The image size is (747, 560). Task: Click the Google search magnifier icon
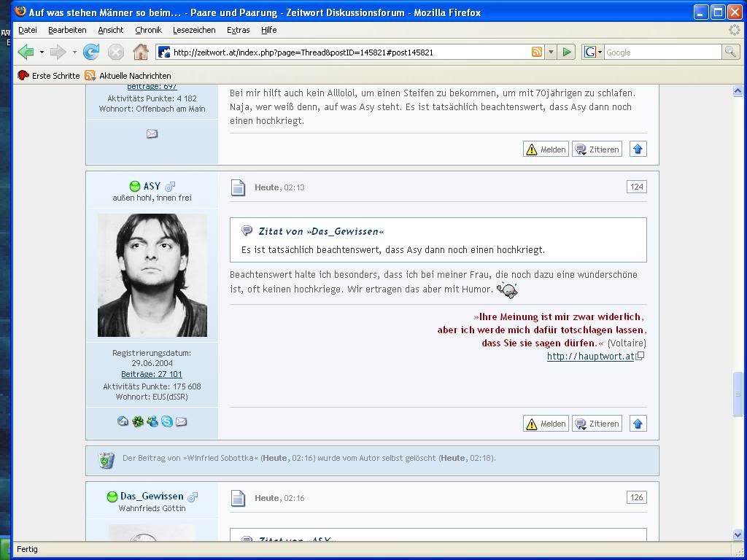731,52
